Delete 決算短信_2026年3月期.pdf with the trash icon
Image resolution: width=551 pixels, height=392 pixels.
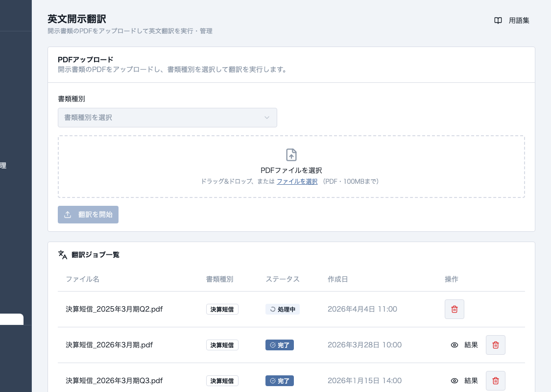click(x=496, y=345)
